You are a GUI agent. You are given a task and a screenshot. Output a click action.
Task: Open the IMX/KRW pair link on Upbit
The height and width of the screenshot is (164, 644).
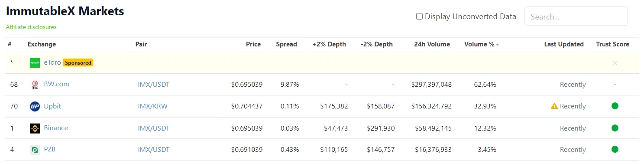coord(152,106)
